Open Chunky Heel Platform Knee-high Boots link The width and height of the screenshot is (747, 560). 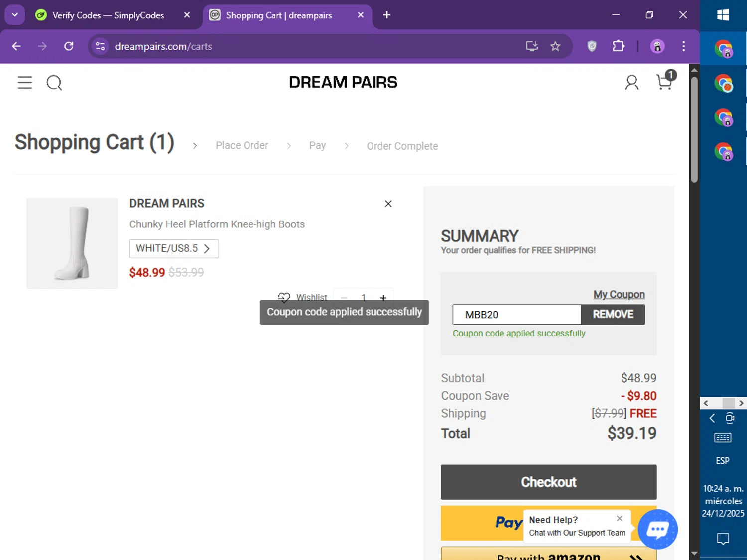(x=217, y=224)
